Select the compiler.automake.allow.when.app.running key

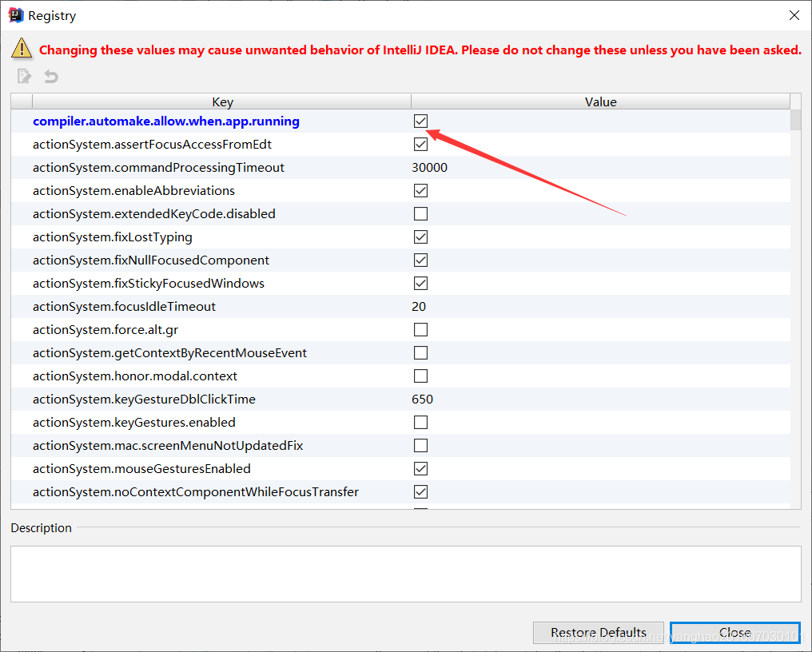pos(166,121)
